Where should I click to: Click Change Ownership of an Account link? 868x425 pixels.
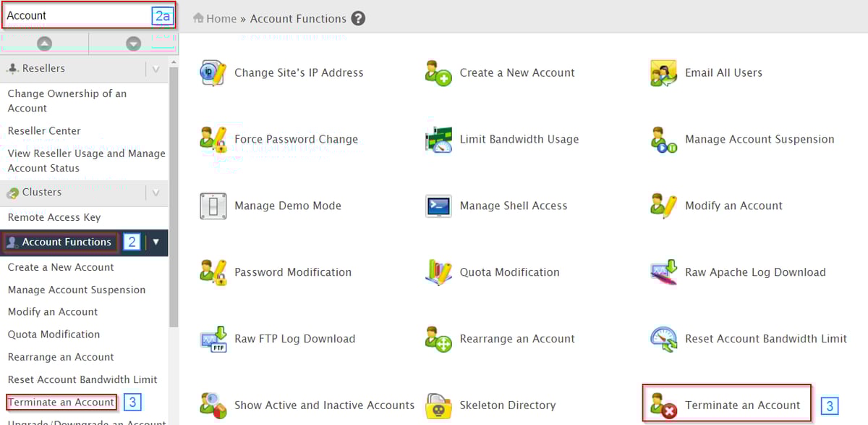67,100
